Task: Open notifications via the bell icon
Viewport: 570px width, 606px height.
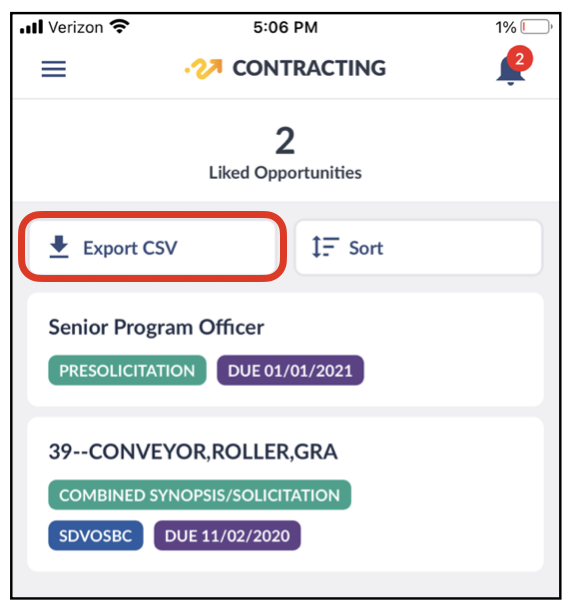Action: coord(510,71)
